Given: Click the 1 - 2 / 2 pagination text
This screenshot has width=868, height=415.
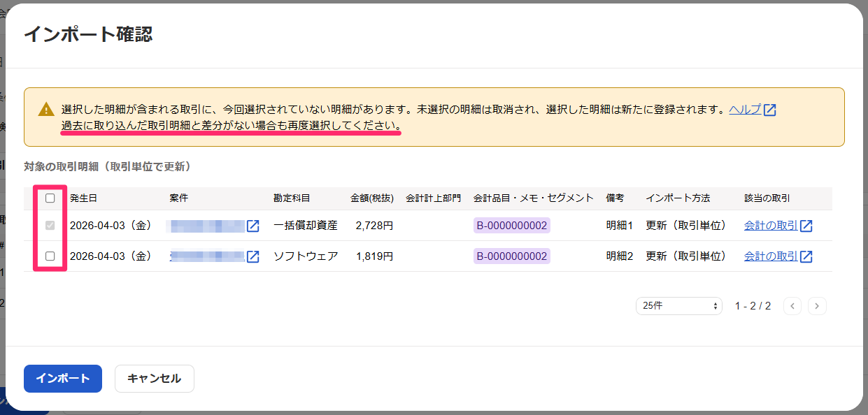Looking at the screenshot, I should tap(753, 306).
